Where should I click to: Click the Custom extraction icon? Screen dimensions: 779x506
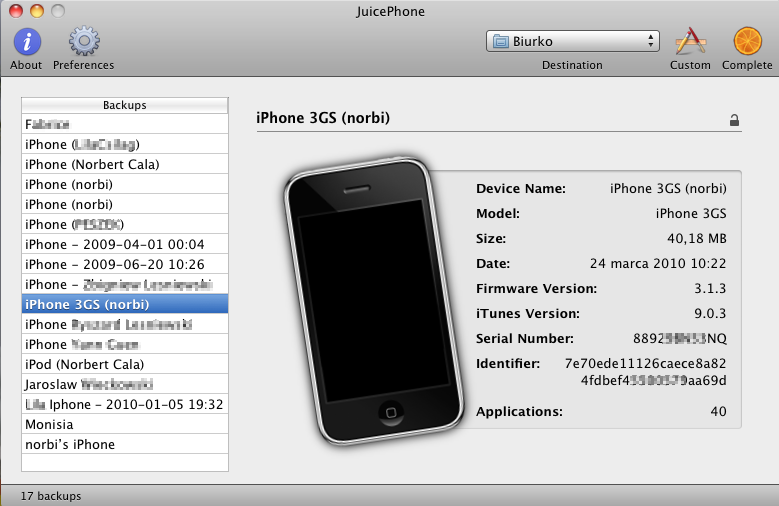tap(691, 41)
